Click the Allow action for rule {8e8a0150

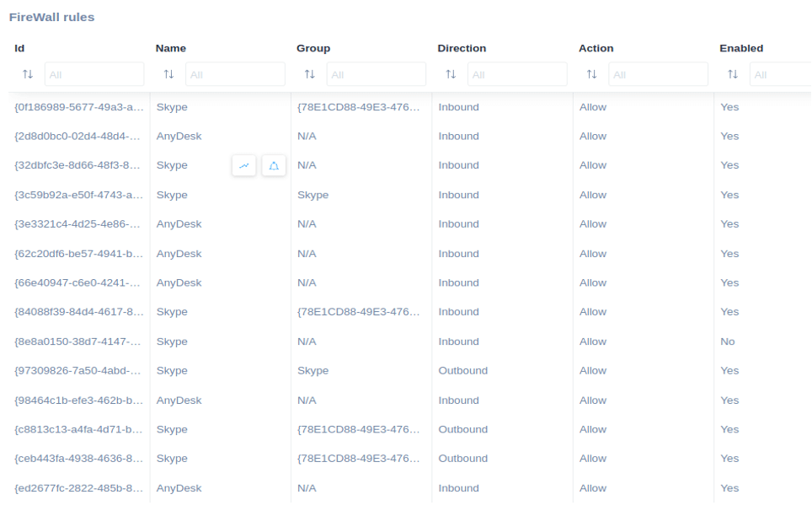click(593, 341)
